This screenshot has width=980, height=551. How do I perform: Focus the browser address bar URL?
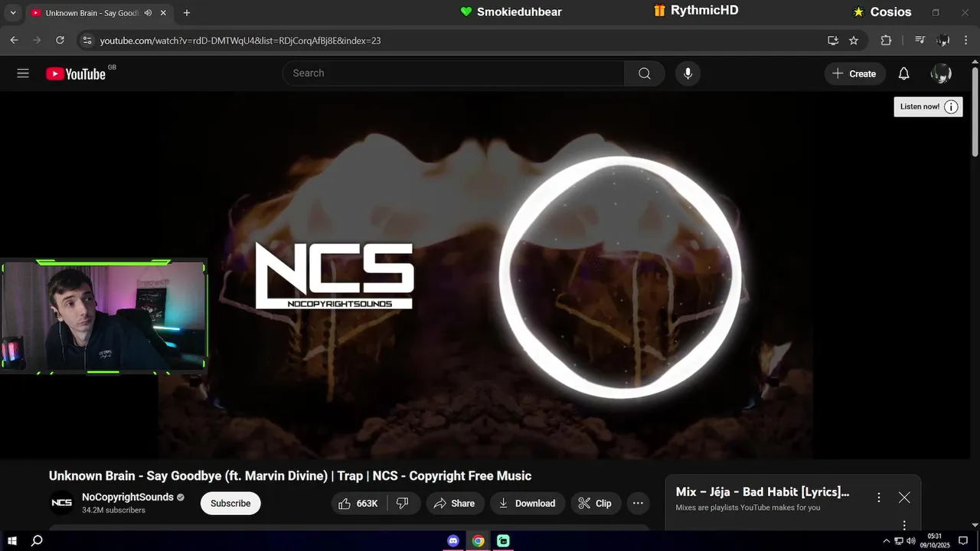[240, 41]
